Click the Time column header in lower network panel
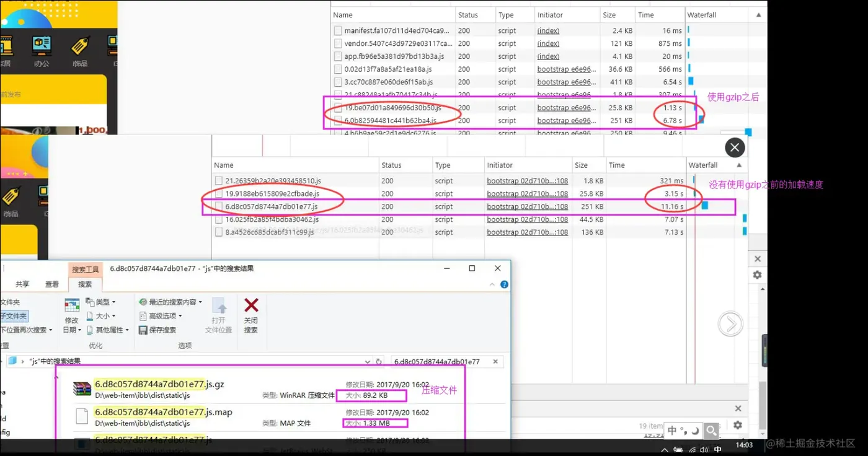This screenshot has height=456, width=868. pyautogui.click(x=645, y=165)
